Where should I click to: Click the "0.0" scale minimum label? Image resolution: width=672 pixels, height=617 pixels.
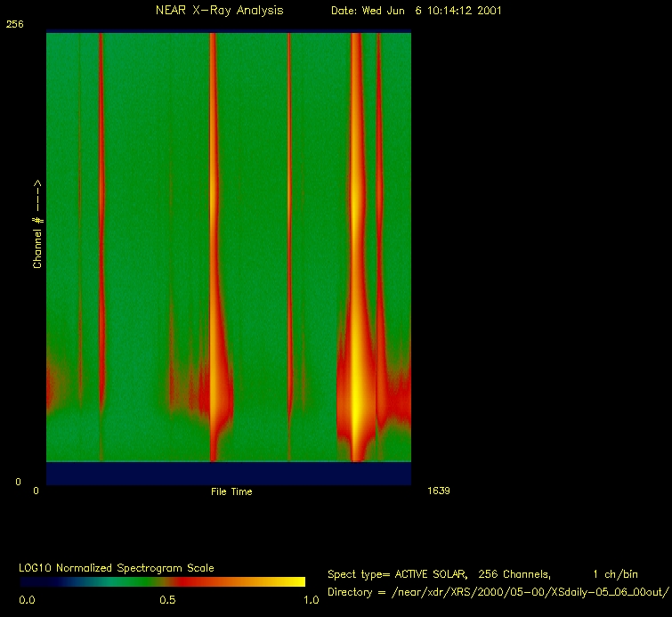click(x=28, y=601)
